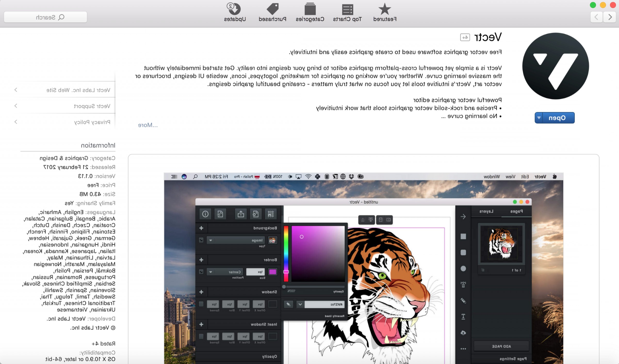619x364 pixels.
Task: Activate the eyedropper in the color picker
Action: (x=288, y=304)
